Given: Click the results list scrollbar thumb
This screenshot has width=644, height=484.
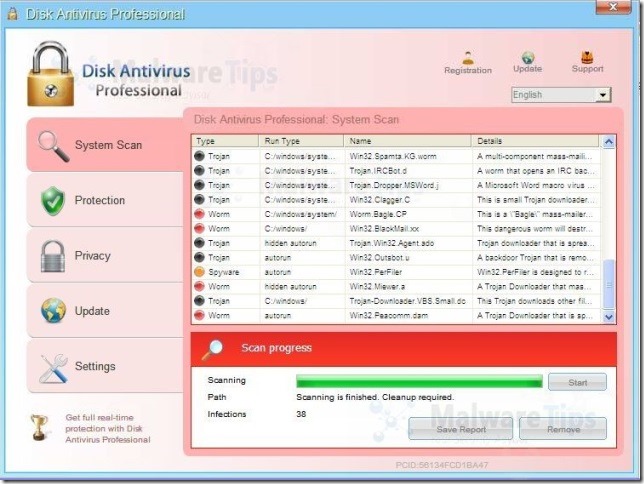Looking at the screenshot, I should 609,284.
